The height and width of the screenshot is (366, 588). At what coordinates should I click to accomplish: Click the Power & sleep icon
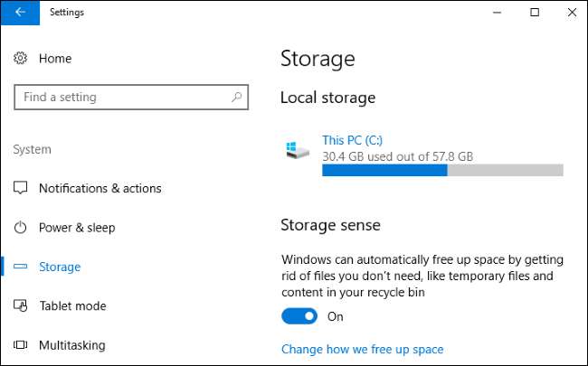21,228
